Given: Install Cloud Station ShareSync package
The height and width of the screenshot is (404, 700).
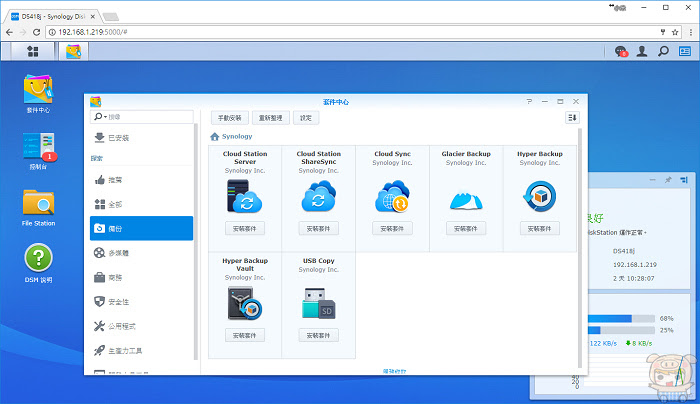Looking at the screenshot, I should coord(318,229).
